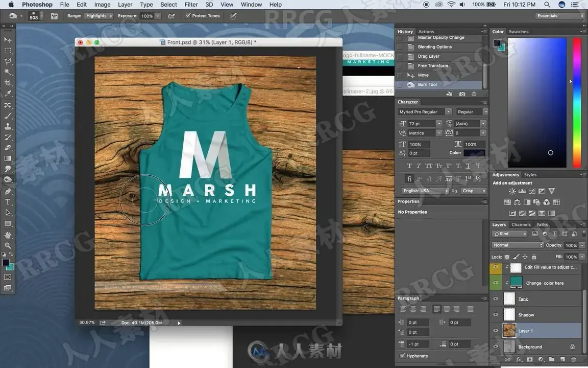
Task: Hide Layer 1 visibility eye
Action: pos(496,331)
